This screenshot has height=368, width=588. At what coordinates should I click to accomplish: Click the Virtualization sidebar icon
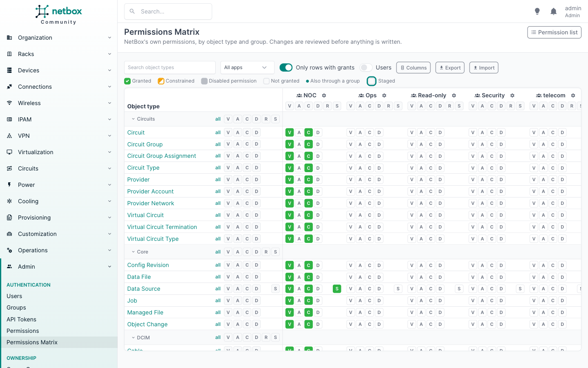point(9,152)
